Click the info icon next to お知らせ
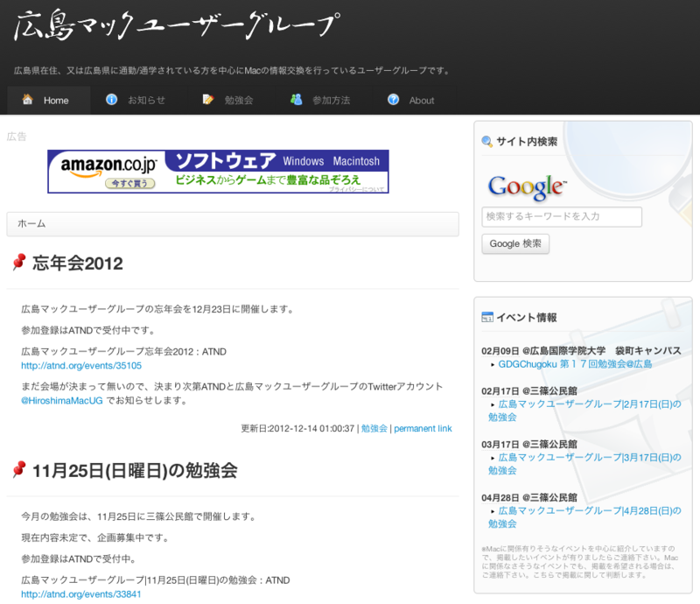This screenshot has height=604, width=700. point(112,101)
